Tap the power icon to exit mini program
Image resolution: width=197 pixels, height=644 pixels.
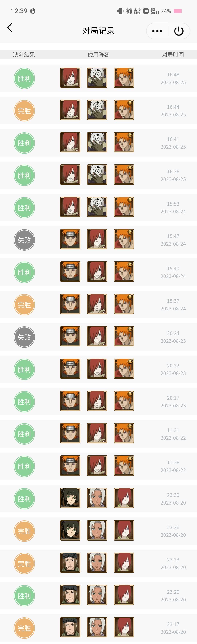pyautogui.click(x=179, y=31)
